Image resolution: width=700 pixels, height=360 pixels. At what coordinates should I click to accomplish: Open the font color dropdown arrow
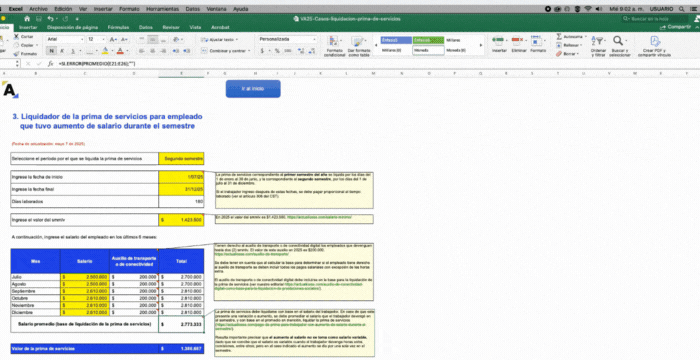127,51
